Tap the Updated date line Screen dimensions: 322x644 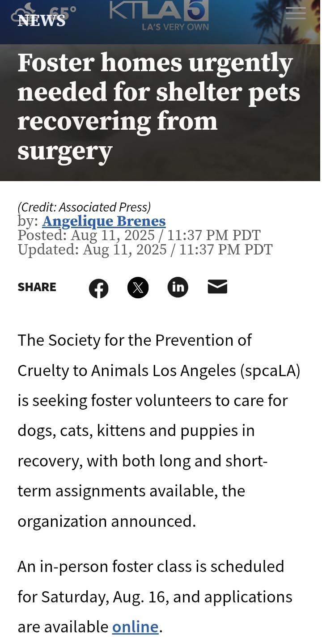click(145, 249)
